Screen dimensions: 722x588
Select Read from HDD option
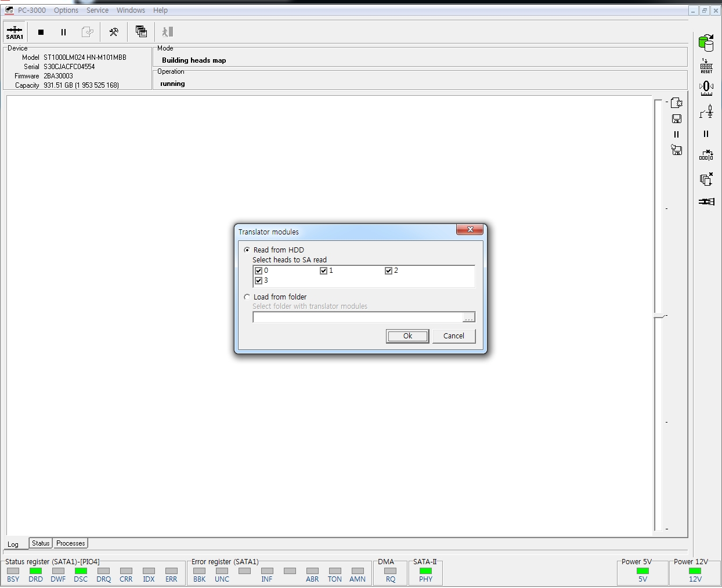pyautogui.click(x=247, y=250)
